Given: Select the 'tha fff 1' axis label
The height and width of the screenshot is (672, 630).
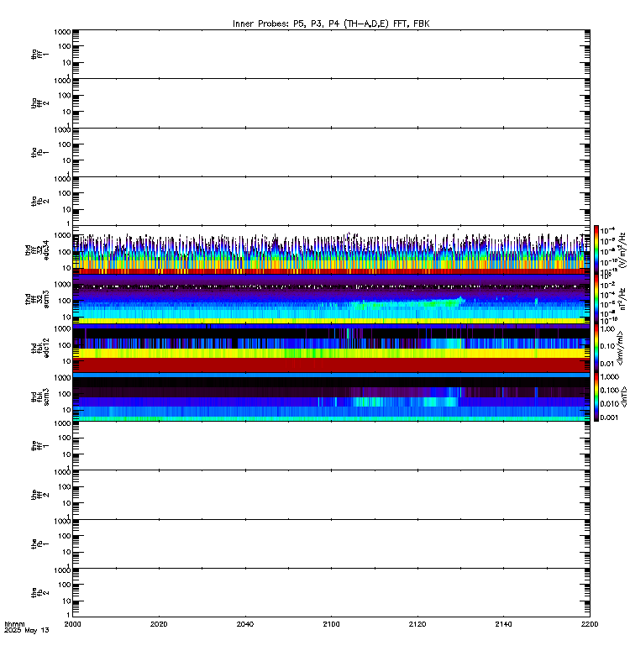Looking at the screenshot, I should pos(39,54).
